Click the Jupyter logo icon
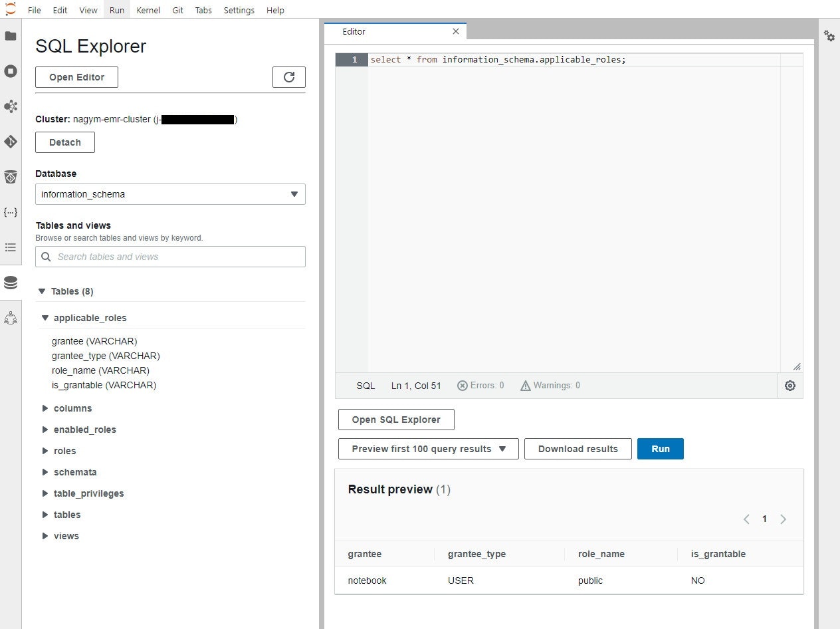This screenshot has height=629, width=840. [x=11, y=9]
